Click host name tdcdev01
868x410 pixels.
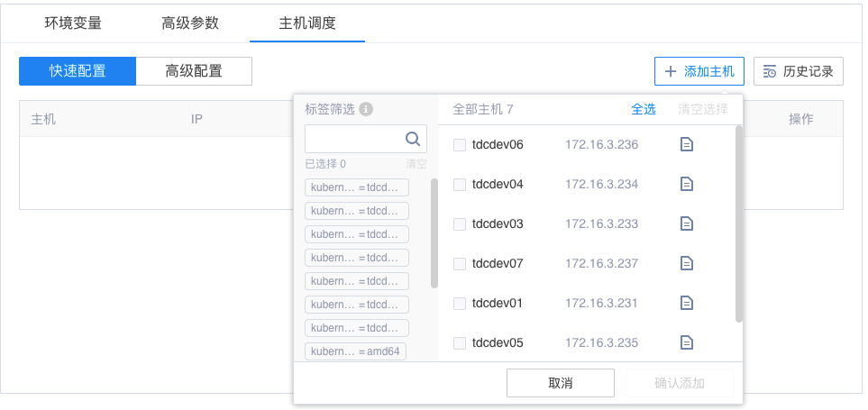point(498,303)
